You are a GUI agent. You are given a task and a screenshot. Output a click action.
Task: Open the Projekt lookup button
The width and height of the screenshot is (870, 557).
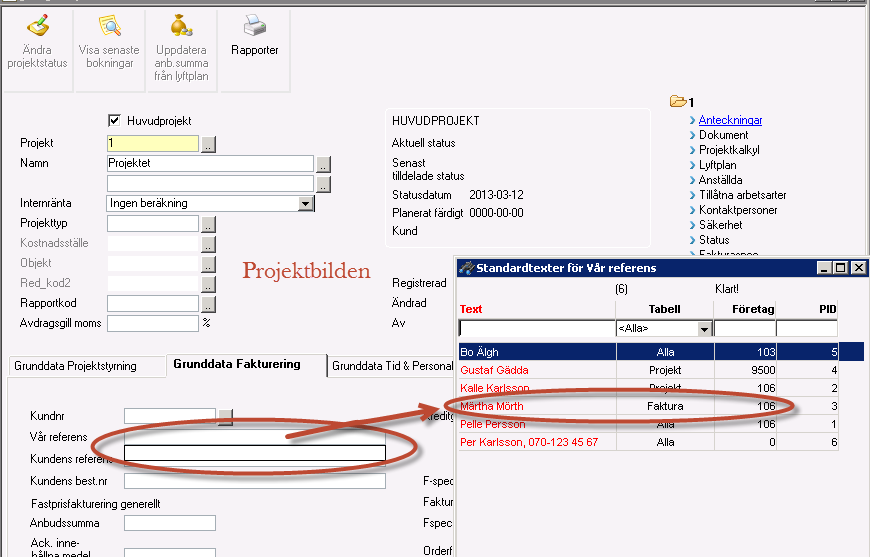coord(208,144)
